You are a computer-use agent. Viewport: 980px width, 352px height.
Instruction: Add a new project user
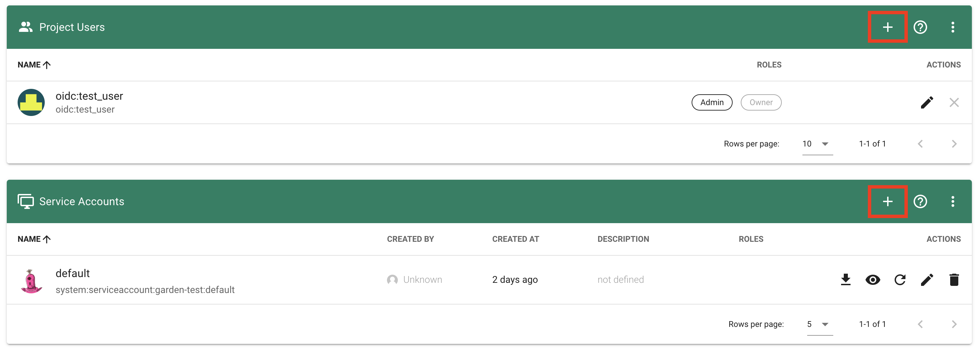point(887,27)
